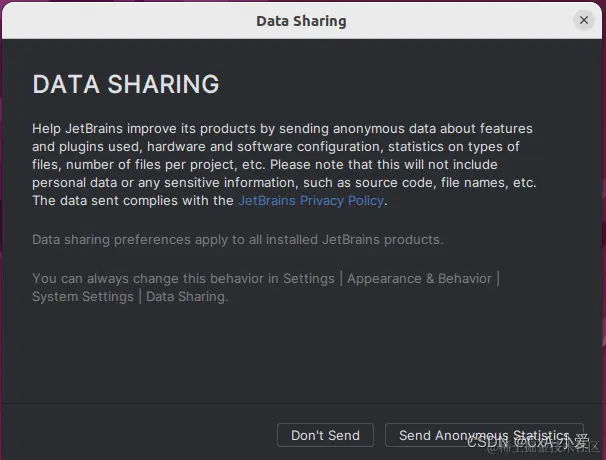Screen dimensions: 606x460
Task: Click the 'Data sharing preferences apply' note
Action: [238, 240]
